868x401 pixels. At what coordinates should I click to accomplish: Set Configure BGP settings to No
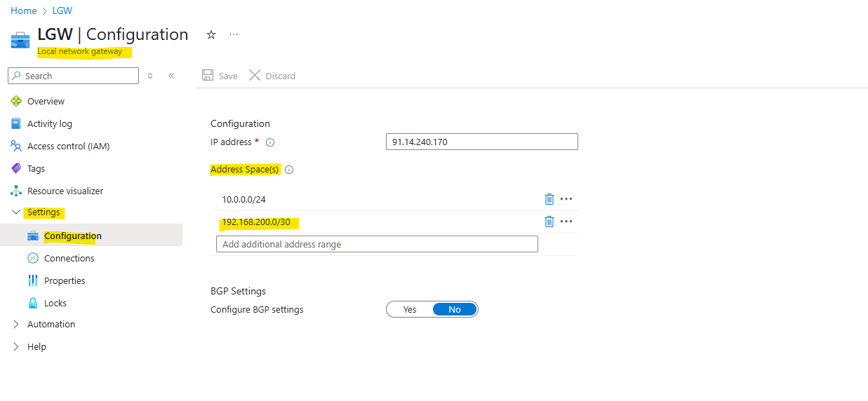455,309
